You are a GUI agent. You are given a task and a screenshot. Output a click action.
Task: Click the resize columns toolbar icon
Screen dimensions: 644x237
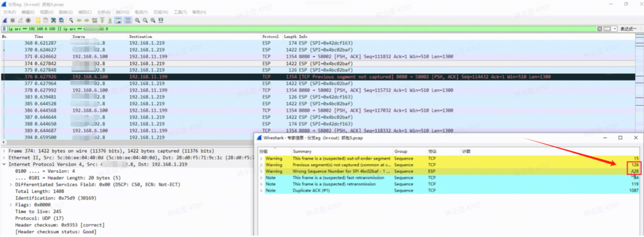(161, 20)
